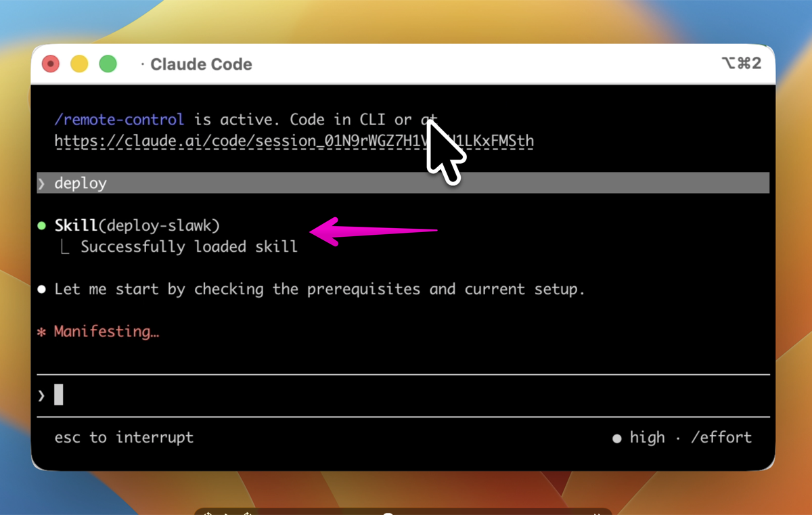Click the /remote-control command text
The image size is (812, 515).
pos(119,120)
